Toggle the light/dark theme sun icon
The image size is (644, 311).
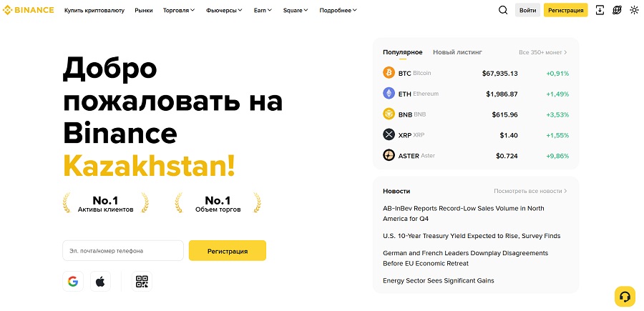(634, 10)
